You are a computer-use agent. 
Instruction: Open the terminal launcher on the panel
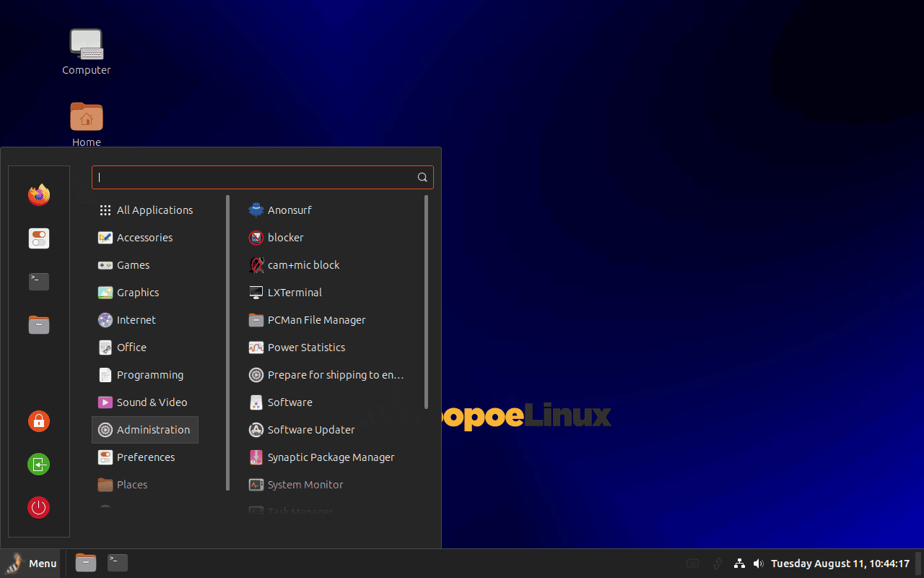click(118, 563)
